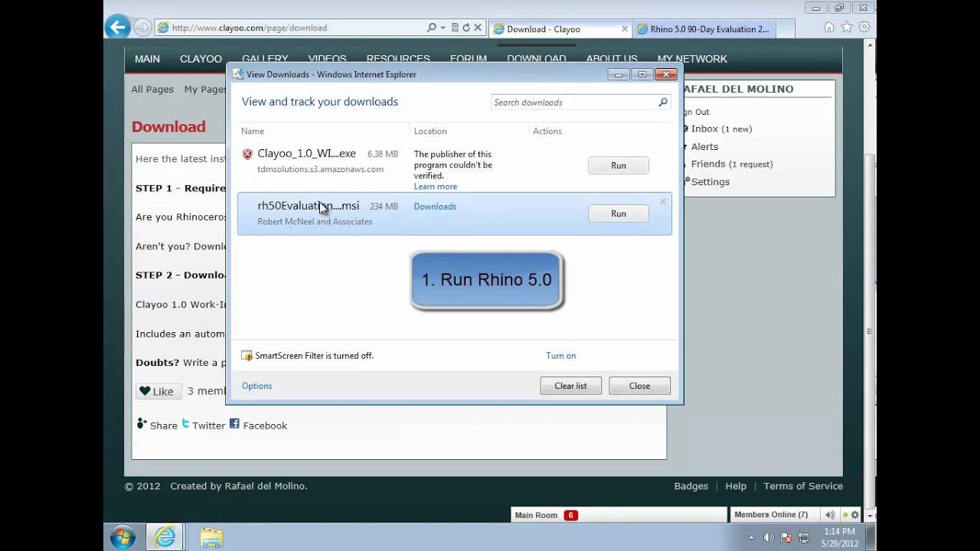Close the Download - Clayoo tab

tap(625, 29)
